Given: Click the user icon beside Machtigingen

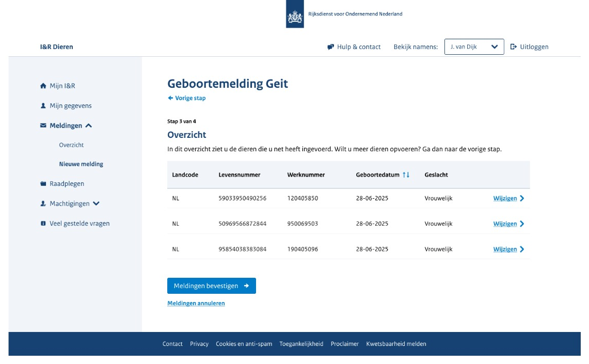Looking at the screenshot, I should [x=43, y=203].
